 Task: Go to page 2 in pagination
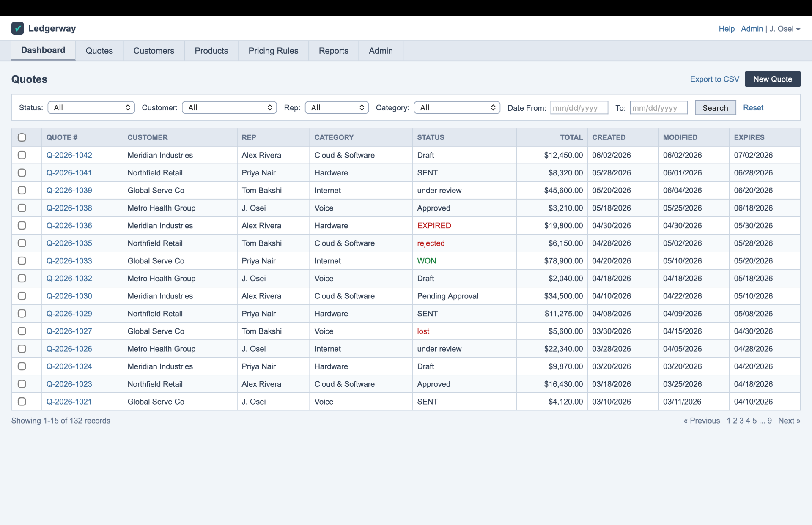click(735, 421)
